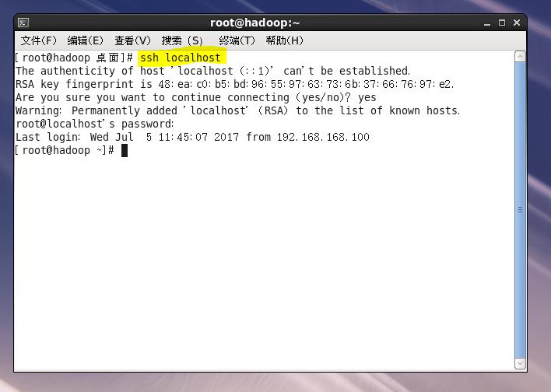Viewport: 551px width, 392px height.
Task: Click the root@hadoop:~ title bar text
Action: click(x=254, y=23)
